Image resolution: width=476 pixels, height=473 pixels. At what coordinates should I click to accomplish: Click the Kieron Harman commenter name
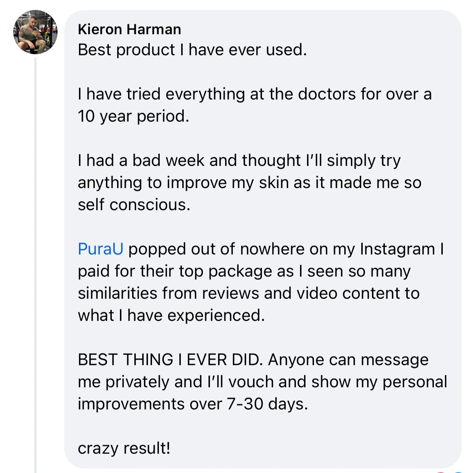coord(129,29)
